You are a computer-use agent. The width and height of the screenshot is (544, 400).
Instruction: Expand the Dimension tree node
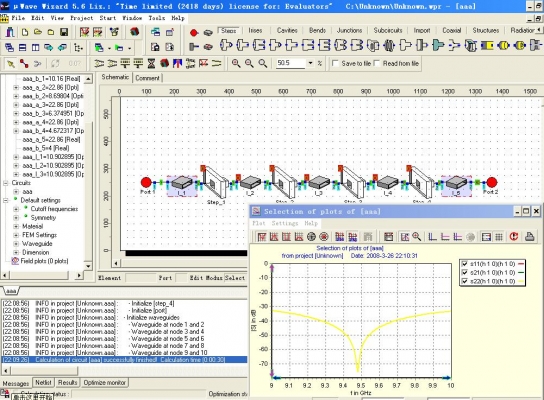point(16,252)
